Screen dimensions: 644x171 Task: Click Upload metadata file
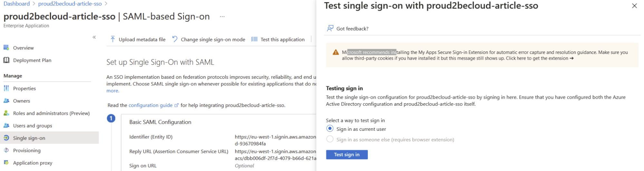[138, 39]
